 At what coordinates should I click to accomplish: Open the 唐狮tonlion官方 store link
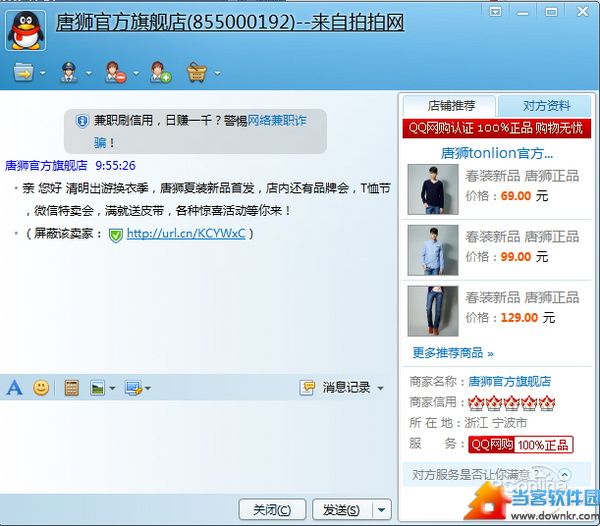click(497, 153)
